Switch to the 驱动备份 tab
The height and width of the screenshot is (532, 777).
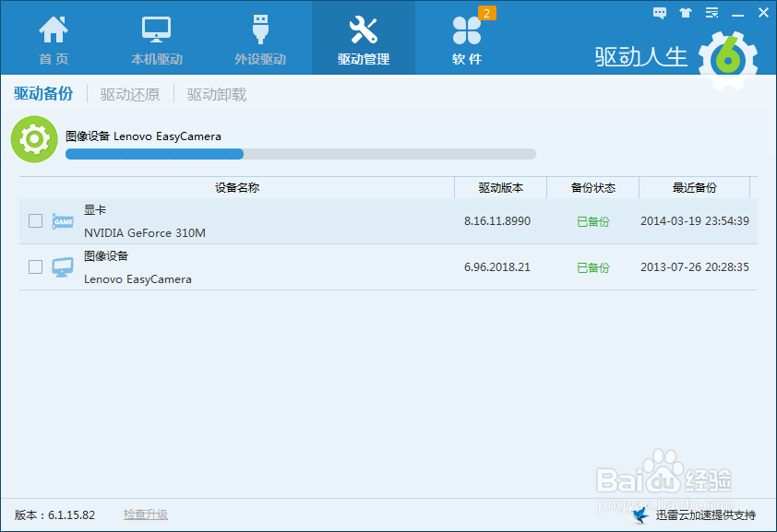click(43, 93)
